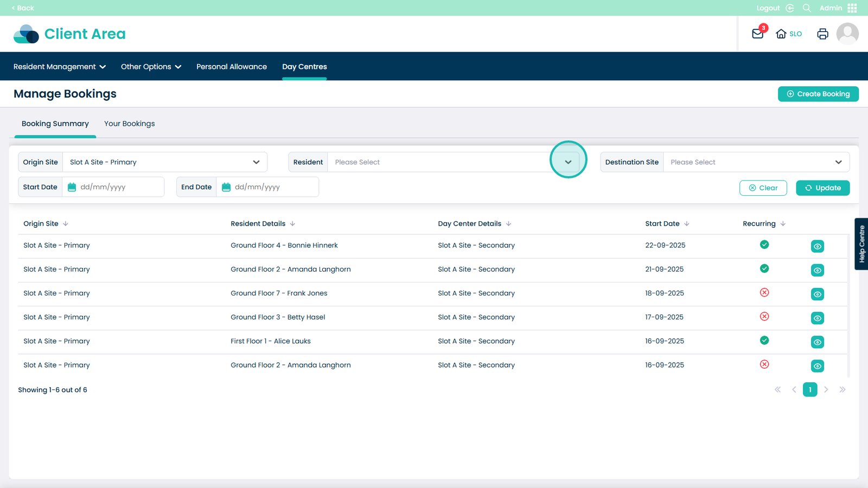Expand the Resident dropdown

point(568,162)
